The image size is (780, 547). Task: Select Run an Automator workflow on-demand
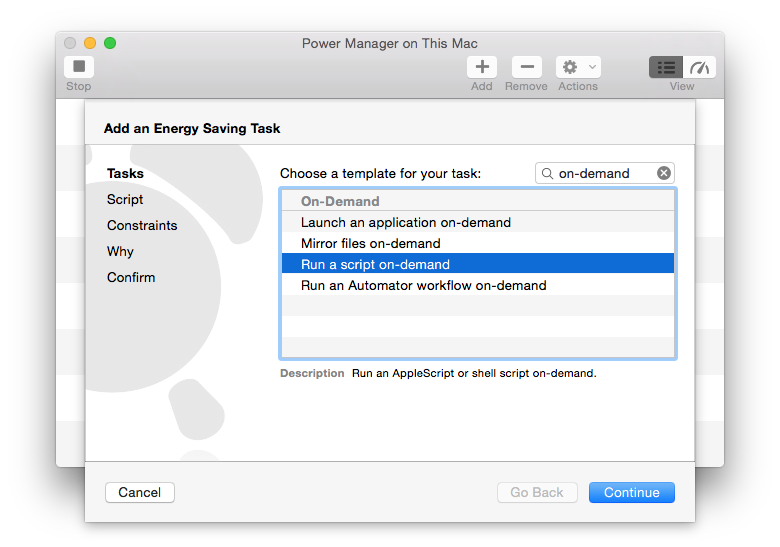pos(478,285)
